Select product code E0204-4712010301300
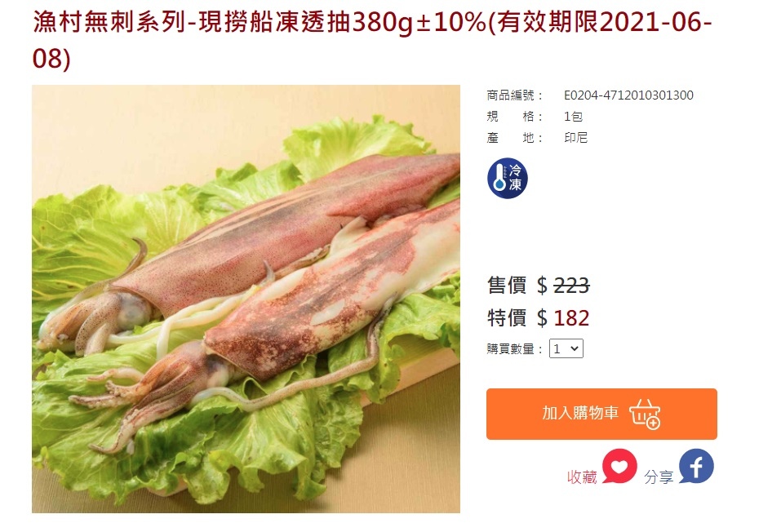 [628, 95]
